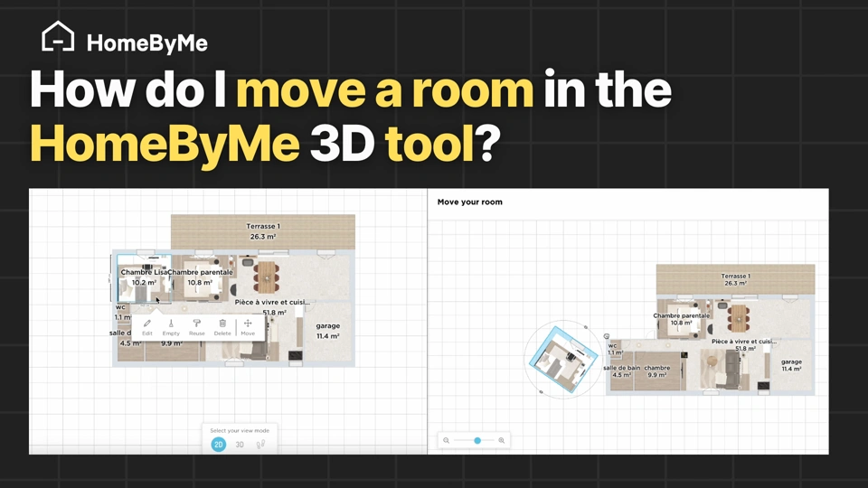Select Chambre parentale in the right plan
Viewport: 868px width, 488px height.
[x=682, y=319]
